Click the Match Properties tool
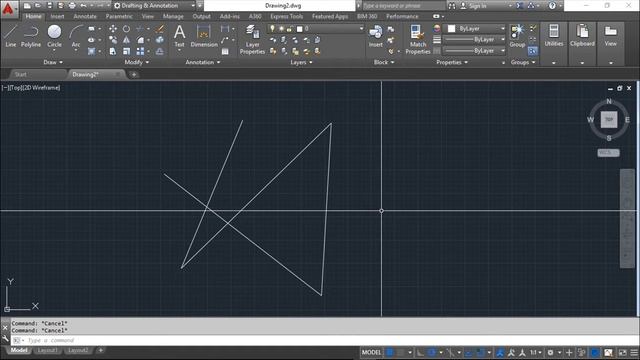 [x=418, y=39]
